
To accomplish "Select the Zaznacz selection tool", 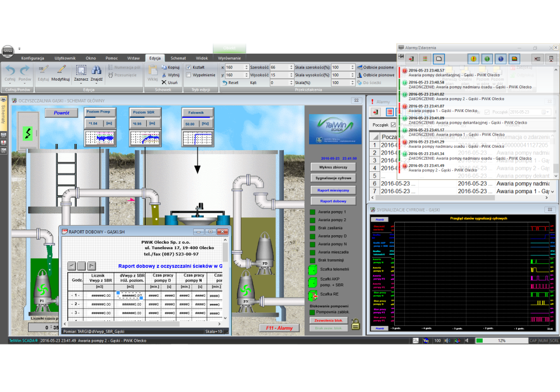I will click(x=81, y=71).
